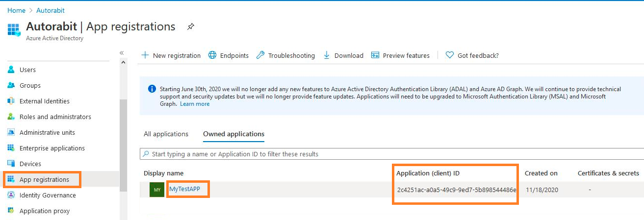The height and width of the screenshot is (220, 644).
Task: Sort by Display name column
Action: click(x=163, y=173)
